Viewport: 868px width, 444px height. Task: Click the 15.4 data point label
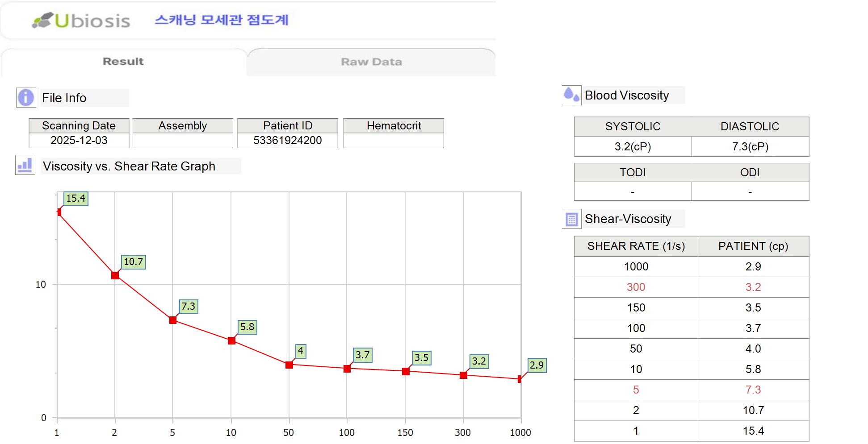click(x=76, y=199)
